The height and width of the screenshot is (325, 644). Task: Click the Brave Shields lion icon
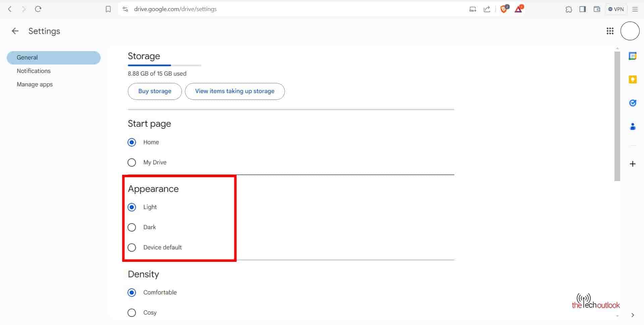[x=504, y=9]
